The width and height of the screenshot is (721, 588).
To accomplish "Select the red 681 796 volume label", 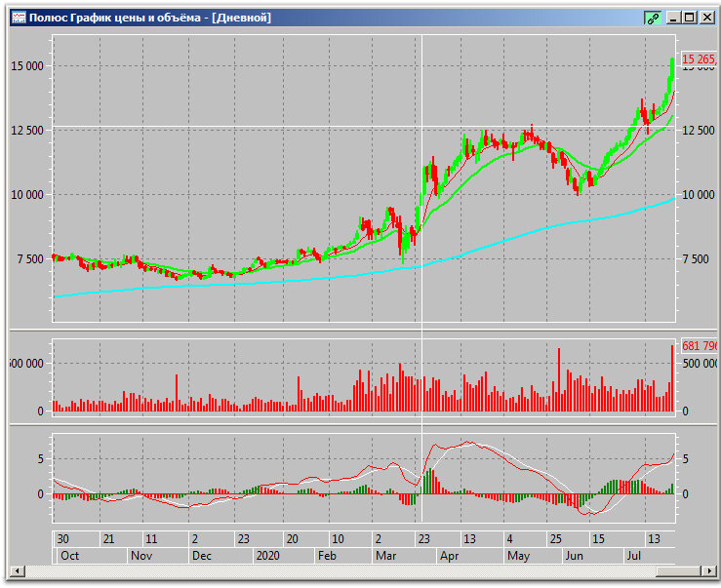I will click(699, 346).
